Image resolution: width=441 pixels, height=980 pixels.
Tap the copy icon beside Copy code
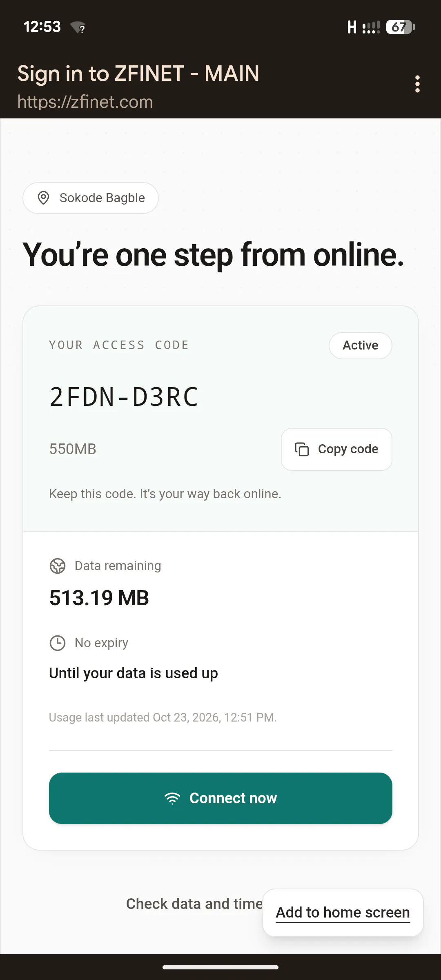click(302, 449)
